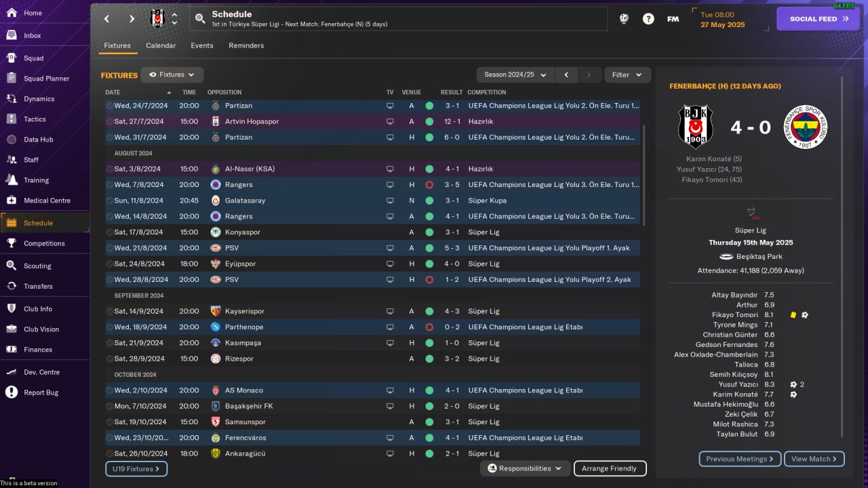Click the Report Bug exclamation icon
This screenshot has width=868, height=488.
click(11, 392)
